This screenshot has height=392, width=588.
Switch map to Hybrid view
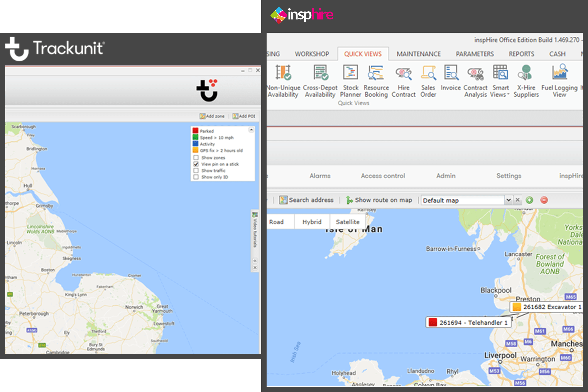tap(312, 222)
